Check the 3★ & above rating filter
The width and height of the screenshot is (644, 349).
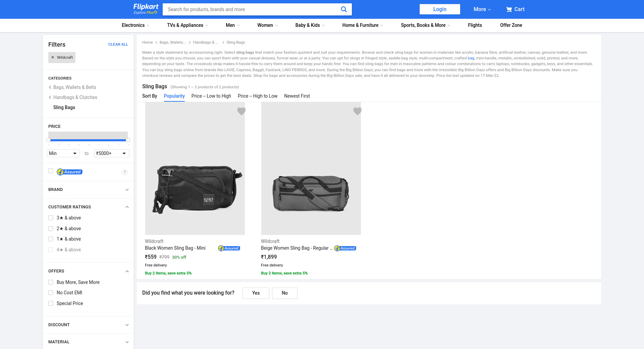click(x=51, y=218)
